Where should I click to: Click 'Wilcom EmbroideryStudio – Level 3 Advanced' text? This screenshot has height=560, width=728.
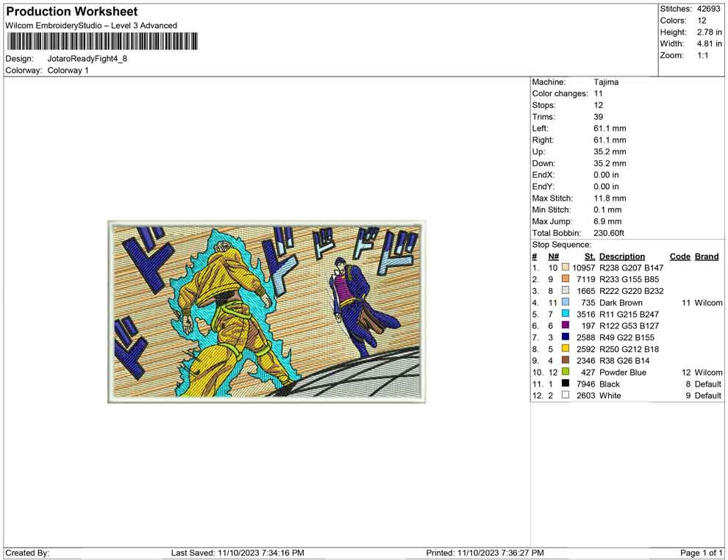(91, 26)
